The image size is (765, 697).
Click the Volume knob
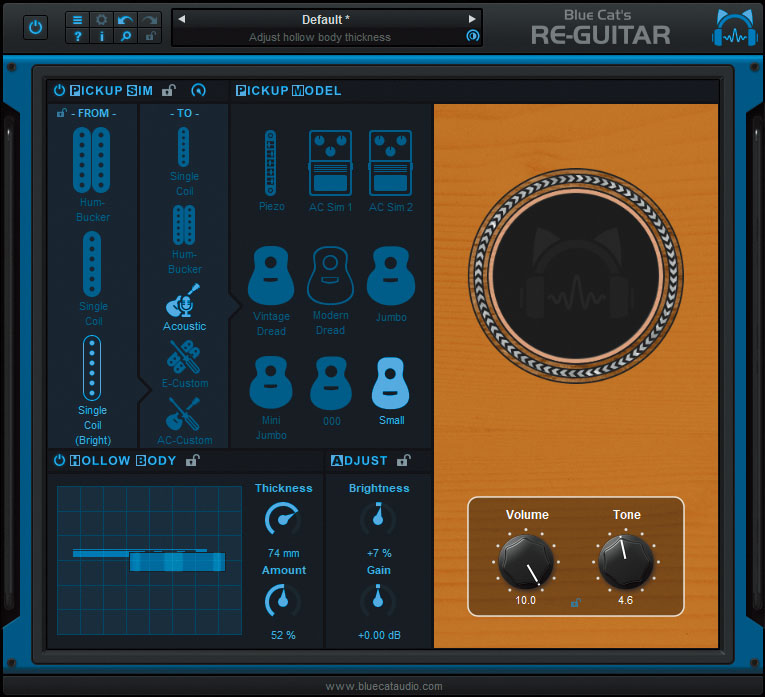coord(525,562)
